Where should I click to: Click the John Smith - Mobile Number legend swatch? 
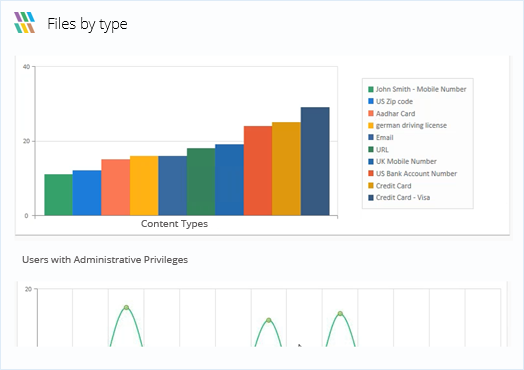coord(371,89)
